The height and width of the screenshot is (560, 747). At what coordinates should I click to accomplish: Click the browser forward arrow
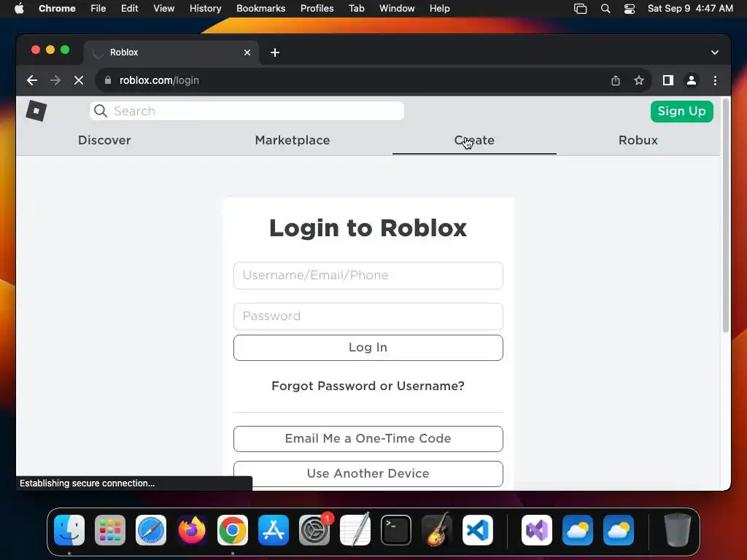(x=55, y=80)
